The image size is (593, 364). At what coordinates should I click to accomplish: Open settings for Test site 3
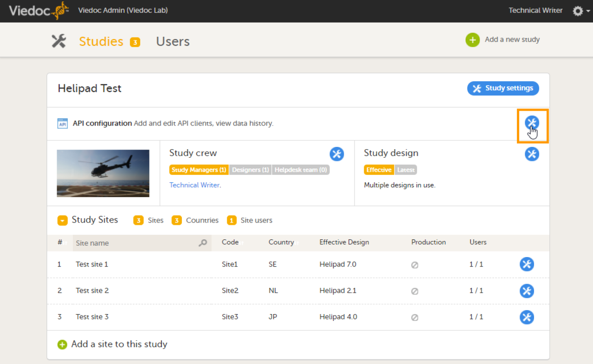[527, 317]
